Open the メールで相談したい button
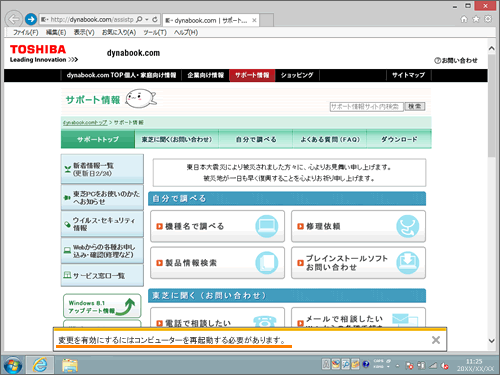Image resolution: width=500 pixels, height=375 pixels. click(358, 318)
